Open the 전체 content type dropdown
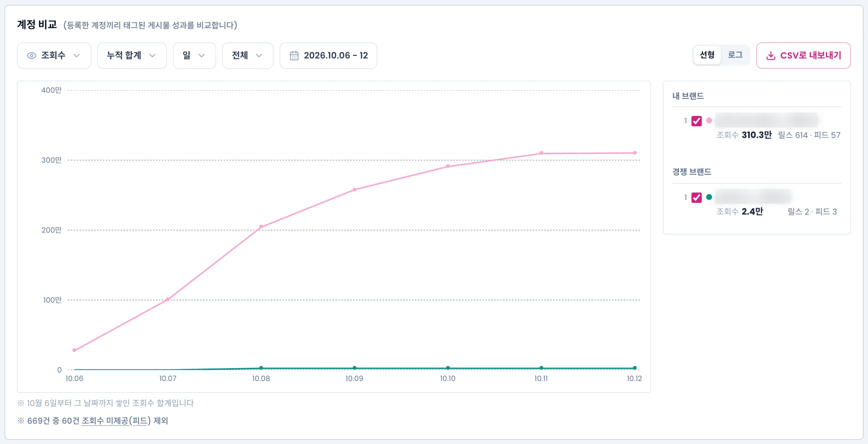The width and height of the screenshot is (868, 444). (248, 56)
